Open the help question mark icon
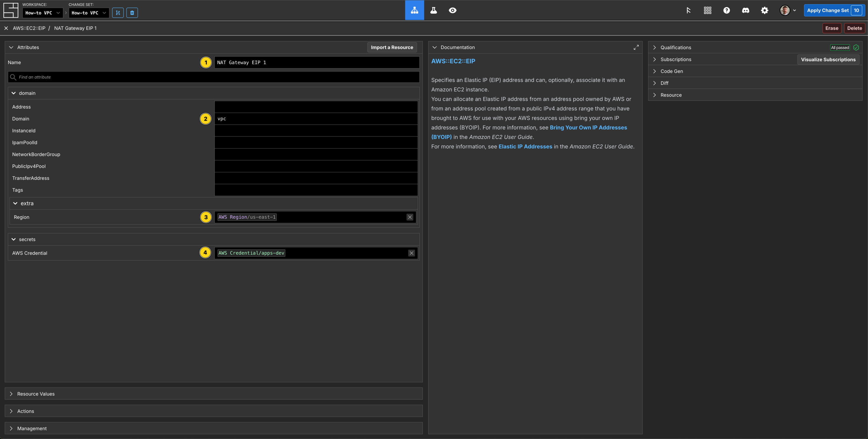868x439 pixels. click(726, 10)
